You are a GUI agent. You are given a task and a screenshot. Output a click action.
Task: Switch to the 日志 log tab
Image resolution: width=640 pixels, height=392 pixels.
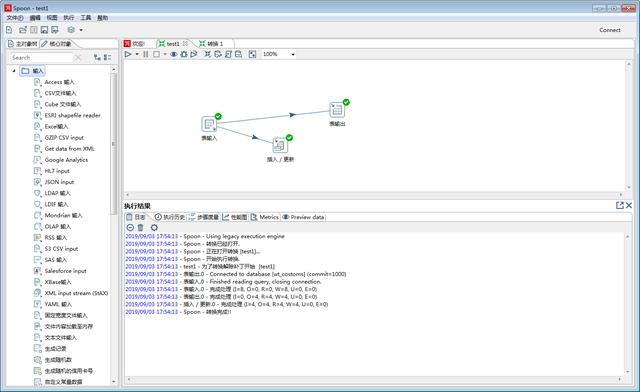click(x=136, y=217)
